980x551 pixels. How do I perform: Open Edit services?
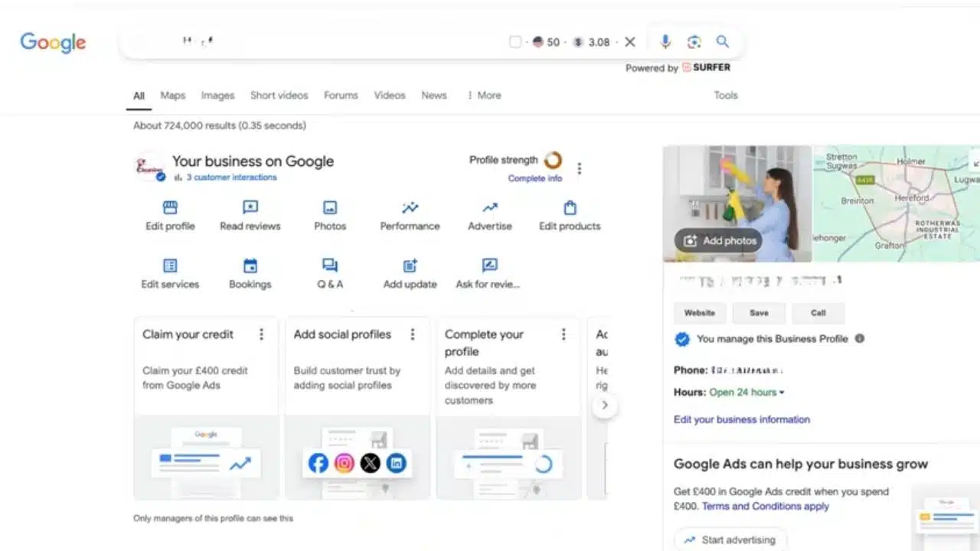point(170,274)
